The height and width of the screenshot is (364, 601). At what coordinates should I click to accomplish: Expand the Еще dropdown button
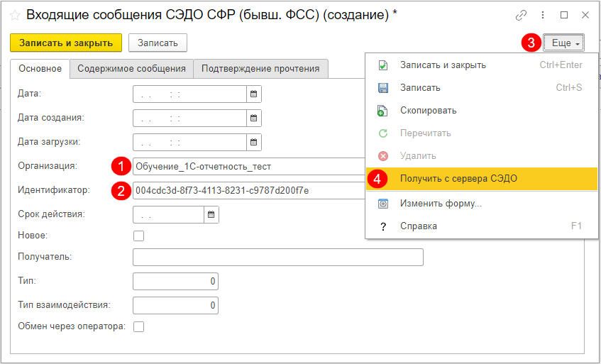click(x=563, y=43)
